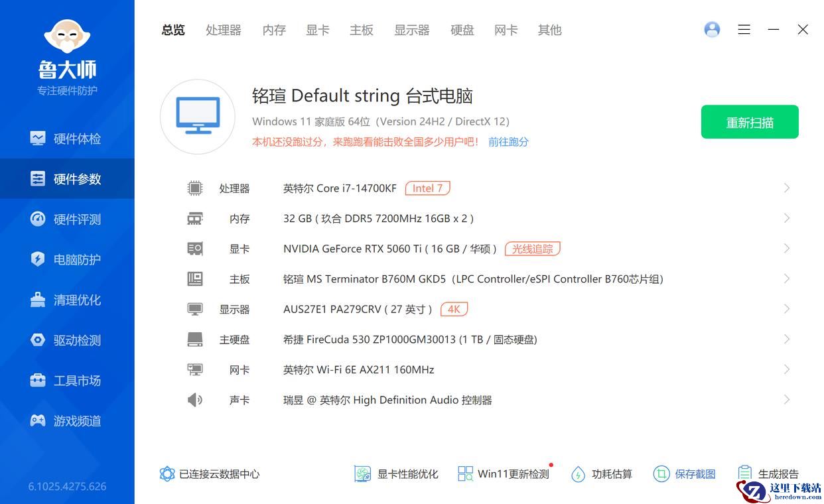This screenshot has height=504, width=824.
Task: Expand the 内存 row chevron
Action: click(x=787, y=218)
